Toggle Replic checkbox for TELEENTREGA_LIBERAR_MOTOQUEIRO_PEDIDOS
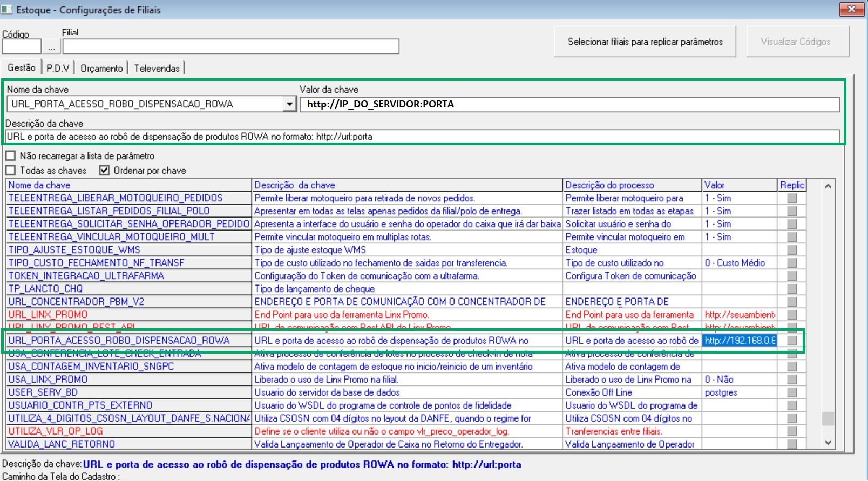Image resolution: width=868 pixels, height=481 pixels. [792, 198]
